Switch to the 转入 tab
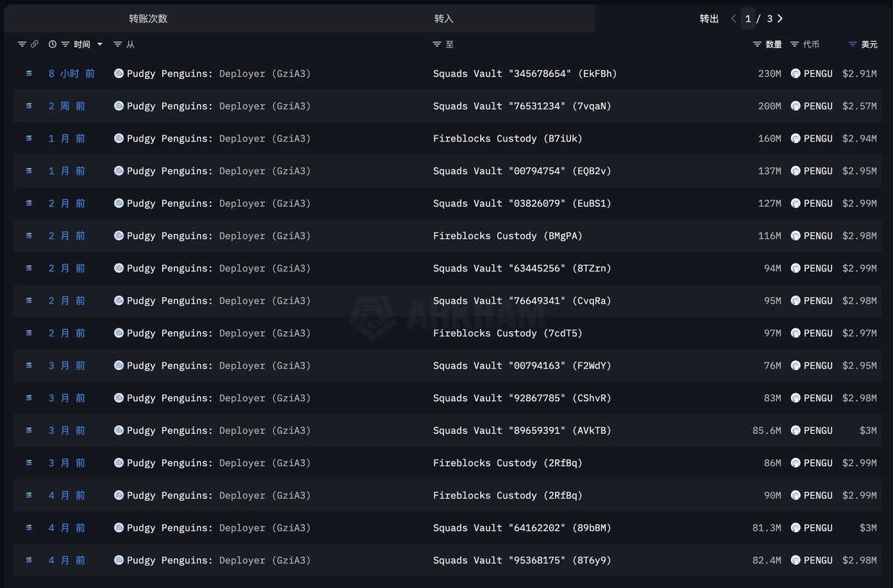This screenshot has height=588, width=893. click(x=444, y=19)
